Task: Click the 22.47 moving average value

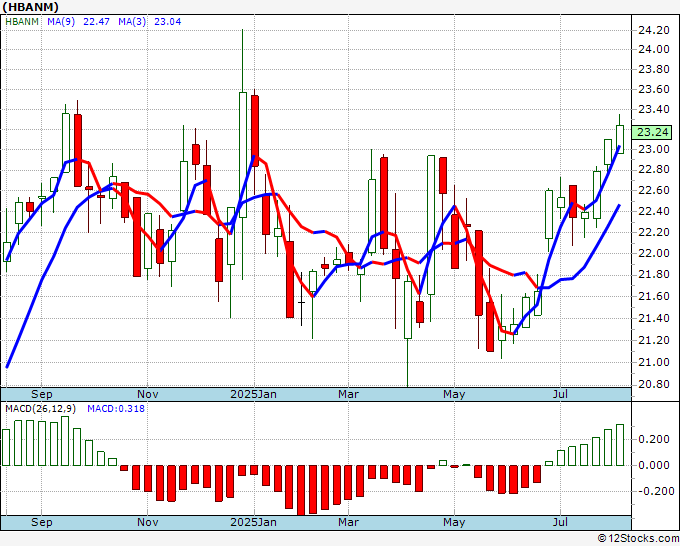Action: 96,22
